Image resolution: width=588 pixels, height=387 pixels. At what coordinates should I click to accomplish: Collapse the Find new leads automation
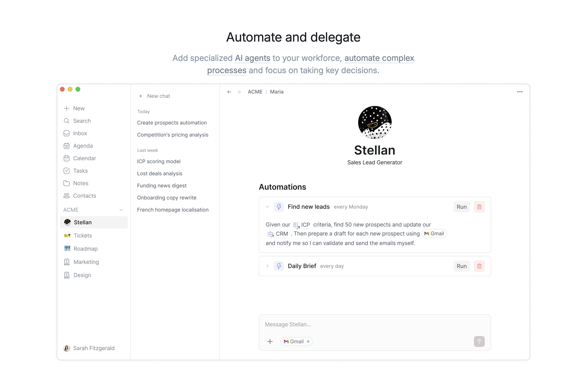267,207
